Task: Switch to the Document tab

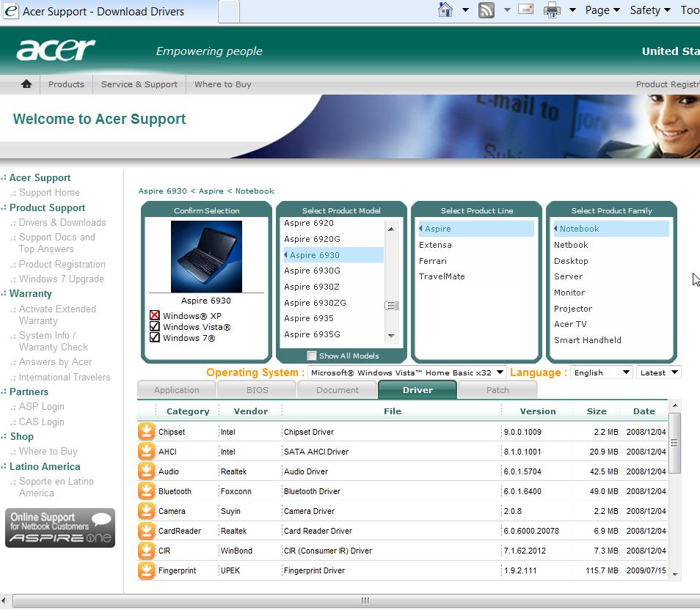Action: [x=337, y=390]
